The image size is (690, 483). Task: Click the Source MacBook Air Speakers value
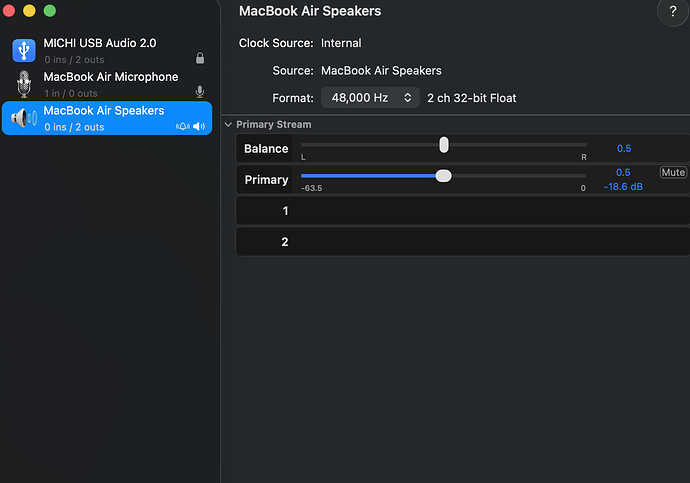(381, 71)
